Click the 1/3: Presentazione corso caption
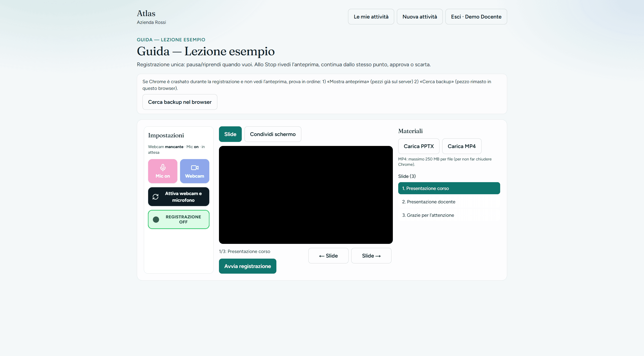 (244, 251)
